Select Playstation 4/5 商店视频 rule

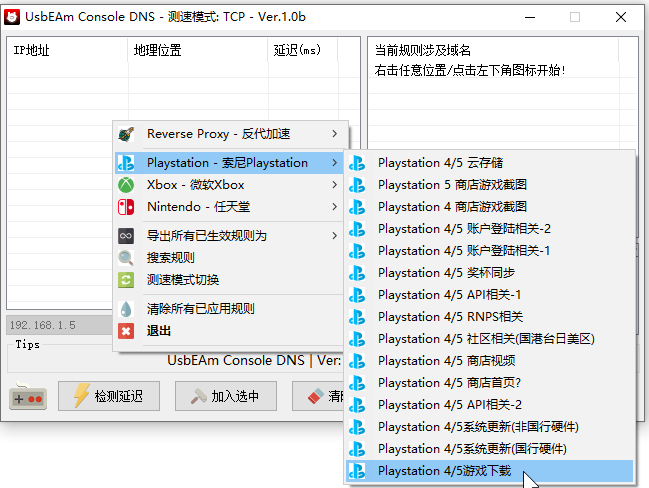click(490, 361)
